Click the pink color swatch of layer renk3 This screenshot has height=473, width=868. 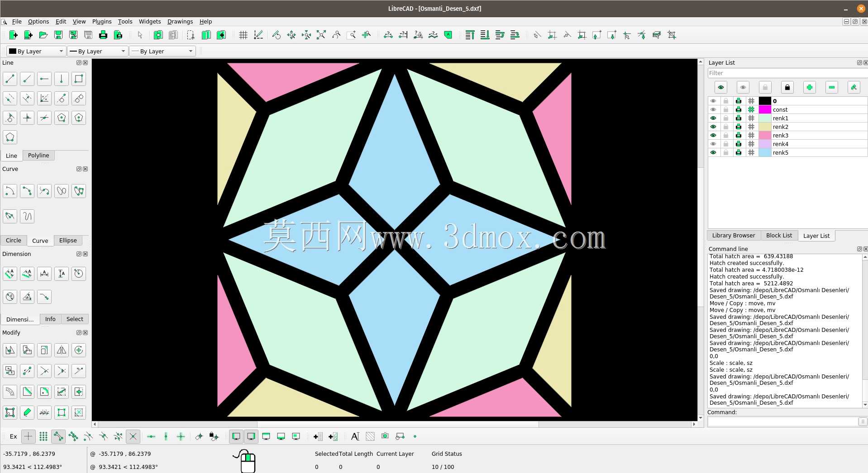pyautogui.click(x=765, y=136)
